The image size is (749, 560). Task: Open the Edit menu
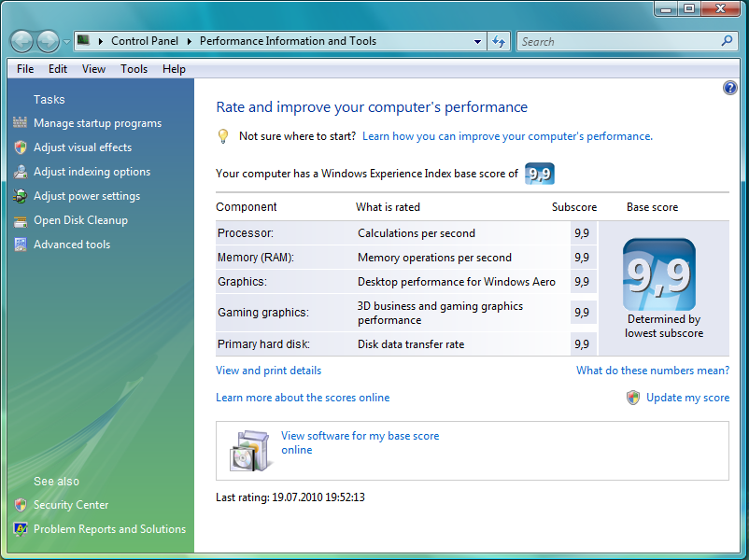tap(58, 69)
